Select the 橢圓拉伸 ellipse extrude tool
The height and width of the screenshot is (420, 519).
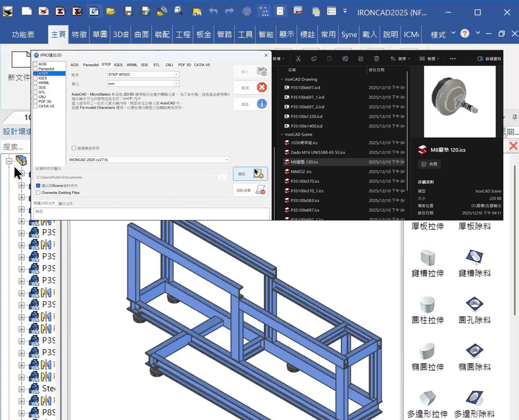428,351
